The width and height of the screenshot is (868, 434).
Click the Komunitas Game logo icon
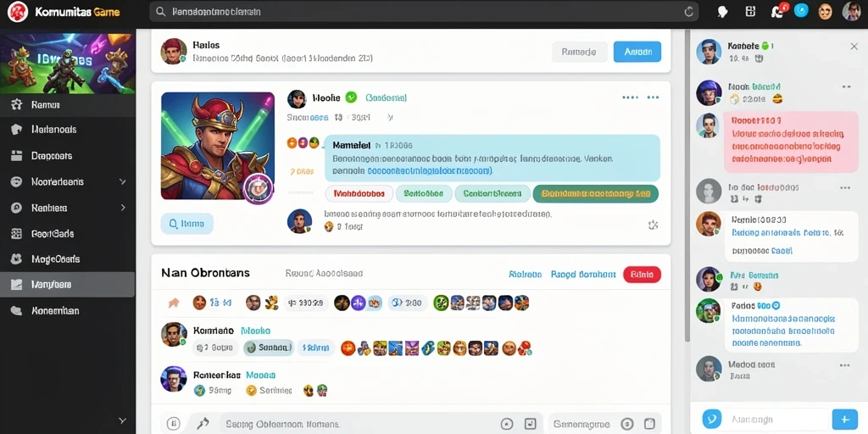(17, 12)
